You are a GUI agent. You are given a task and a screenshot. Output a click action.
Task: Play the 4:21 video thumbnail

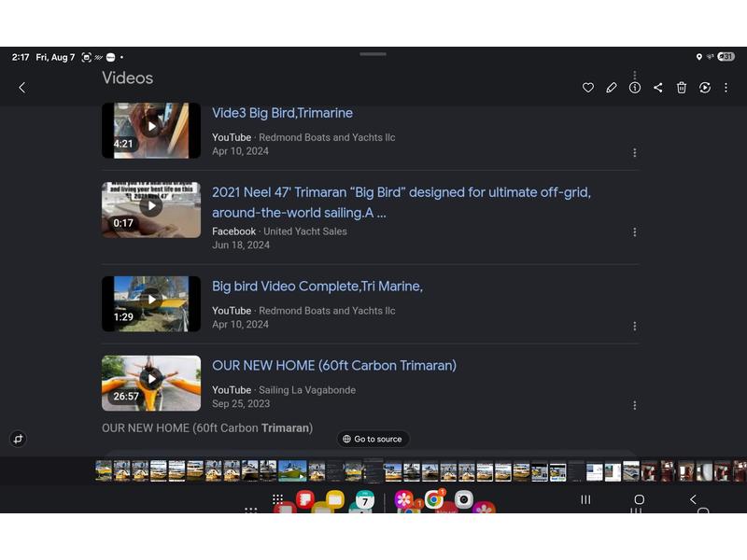click(x=151, y=130)
